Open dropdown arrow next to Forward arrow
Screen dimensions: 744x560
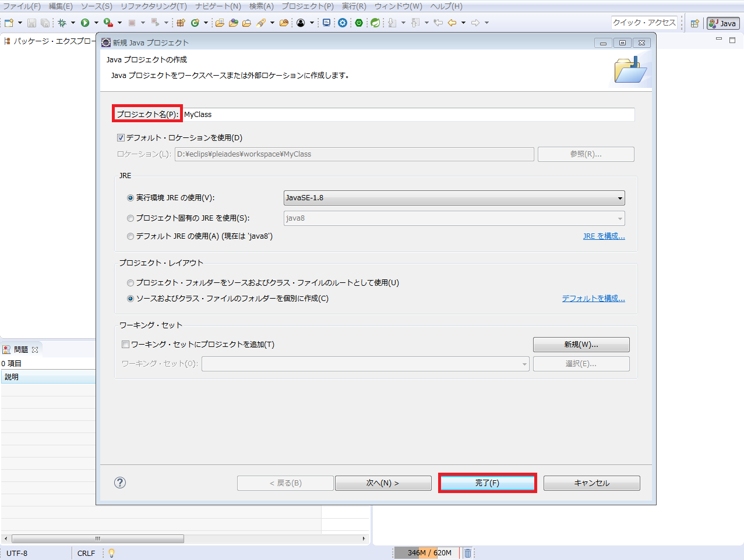coord(486,23)
